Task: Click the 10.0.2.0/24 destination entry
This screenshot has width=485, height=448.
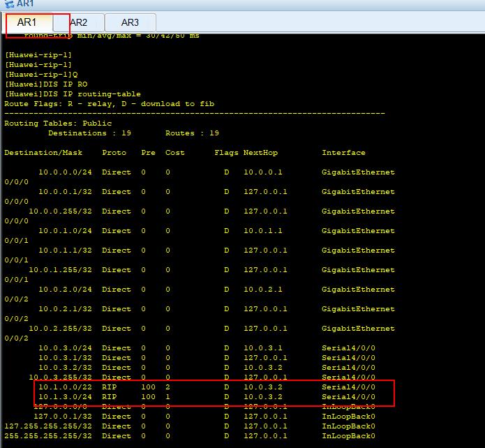Action: pyautogui.click(x=65, y=289)
